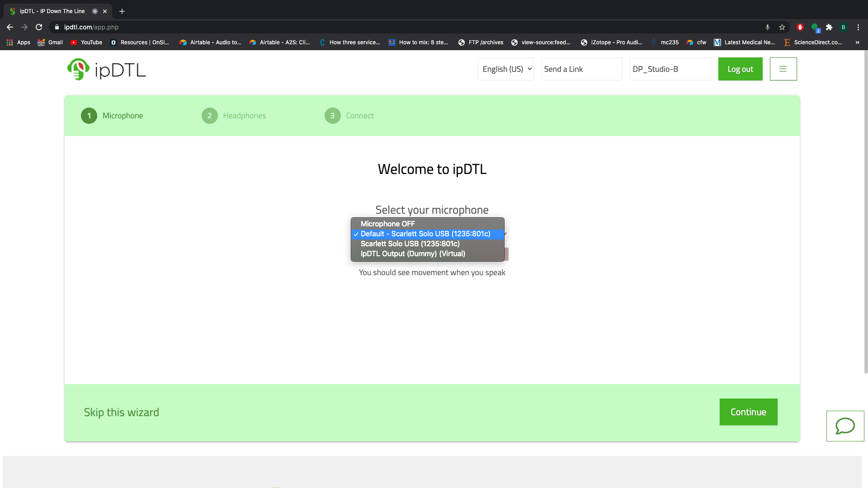The height and width of the screenshot is (488, 868).
Task: Open the Resources | OnSl... bookmark
Action: [140, 42]
